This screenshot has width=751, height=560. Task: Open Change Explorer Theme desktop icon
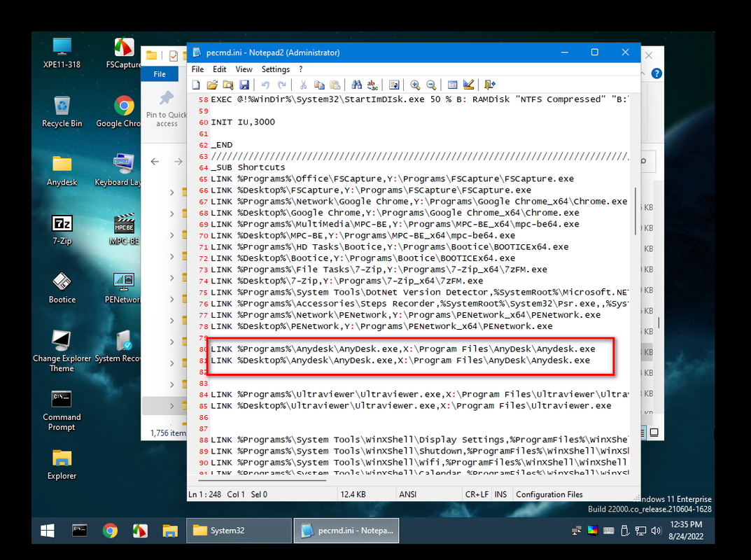(x=62, y=351)
